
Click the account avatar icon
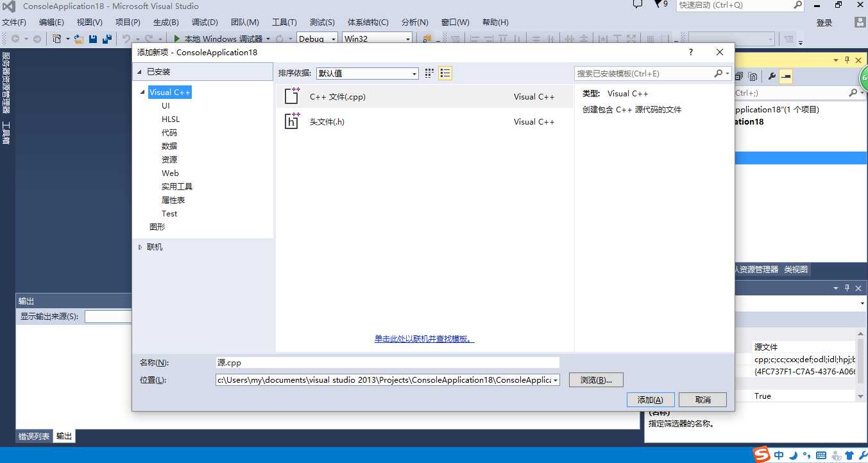(x=860, y=22)
